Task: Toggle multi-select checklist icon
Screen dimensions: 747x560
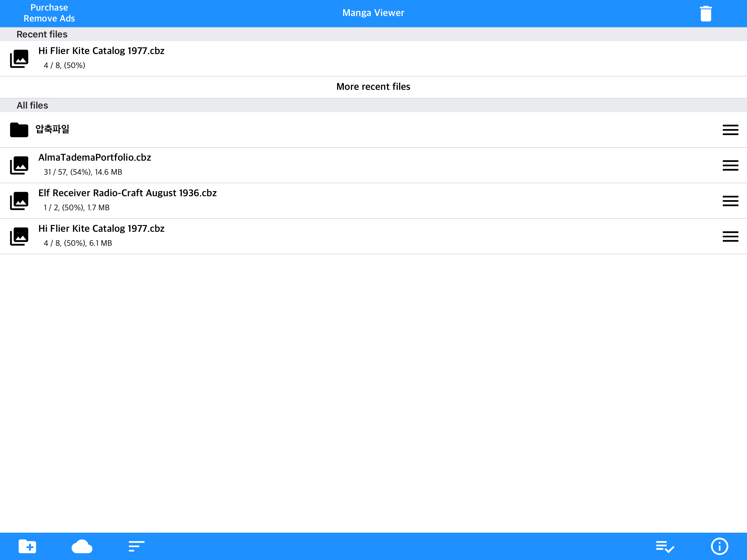Action: (665, 547)
